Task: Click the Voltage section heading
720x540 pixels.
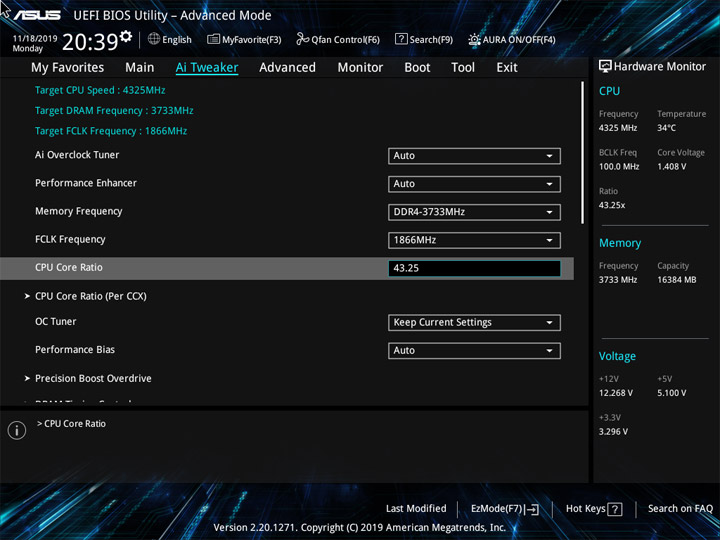Action: [617, 356]
